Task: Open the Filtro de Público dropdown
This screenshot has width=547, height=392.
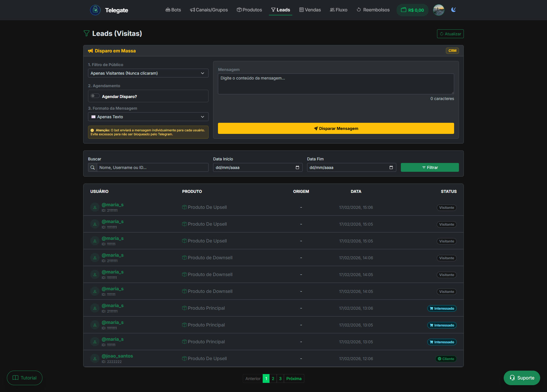Action: 148,73
